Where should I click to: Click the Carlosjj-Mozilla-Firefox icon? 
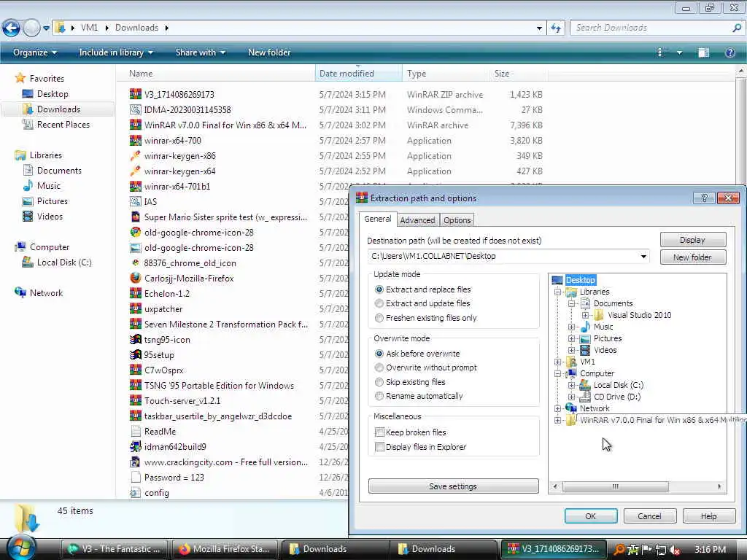(136, 278)
